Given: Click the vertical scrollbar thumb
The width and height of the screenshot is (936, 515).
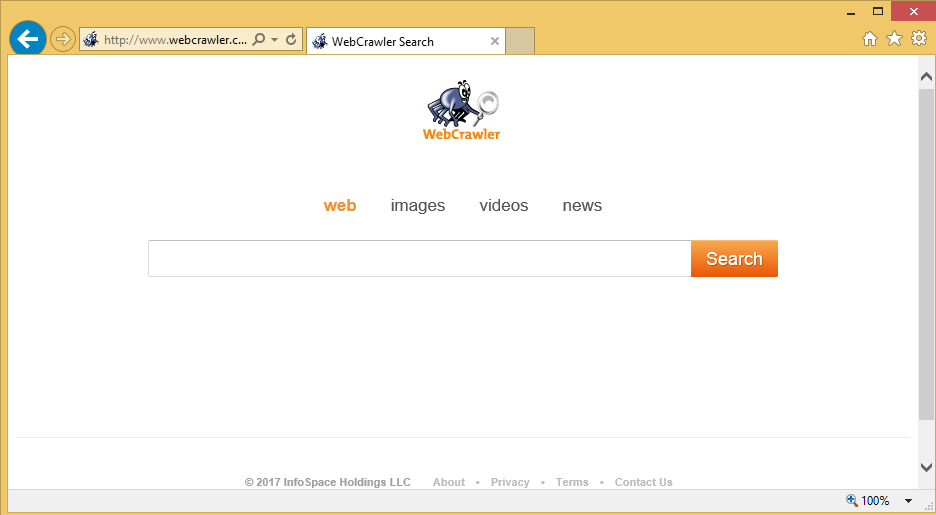Looking at the screenshot, I should pos(926,254).
